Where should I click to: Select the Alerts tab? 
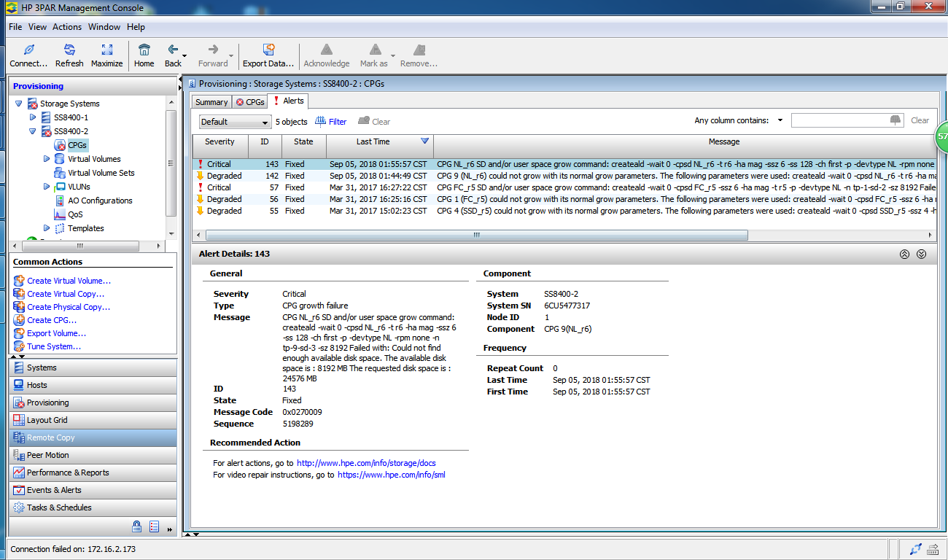tap(288, 101)
